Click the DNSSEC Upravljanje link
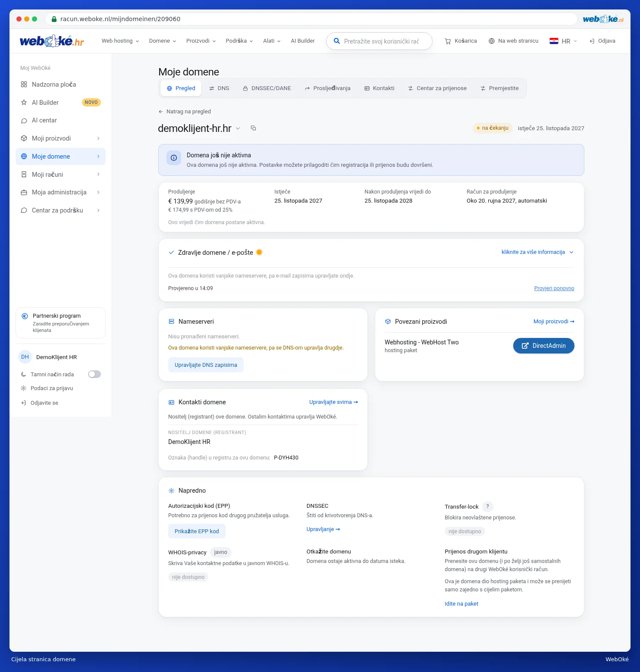The height and width of the screenshot is (672, 640). point(323,529)
